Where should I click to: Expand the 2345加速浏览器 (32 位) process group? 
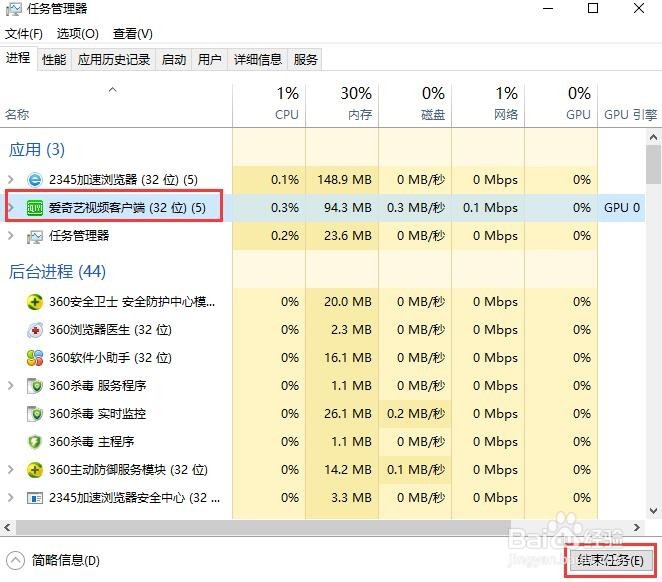(11, 180)
